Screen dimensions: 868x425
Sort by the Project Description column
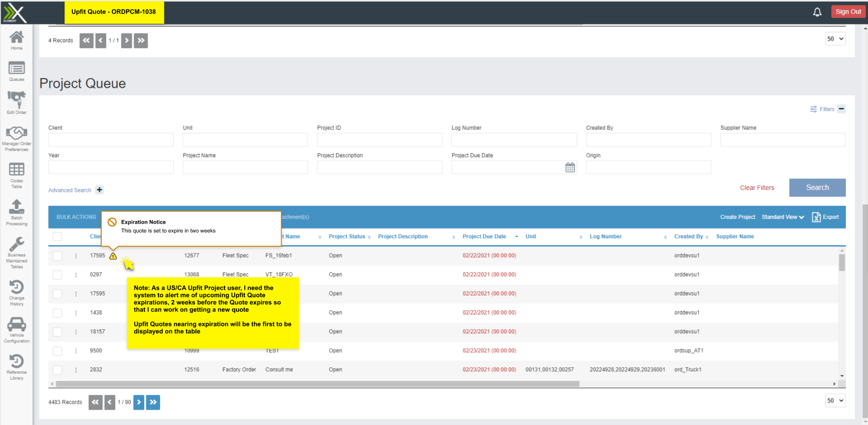[403, 237]
